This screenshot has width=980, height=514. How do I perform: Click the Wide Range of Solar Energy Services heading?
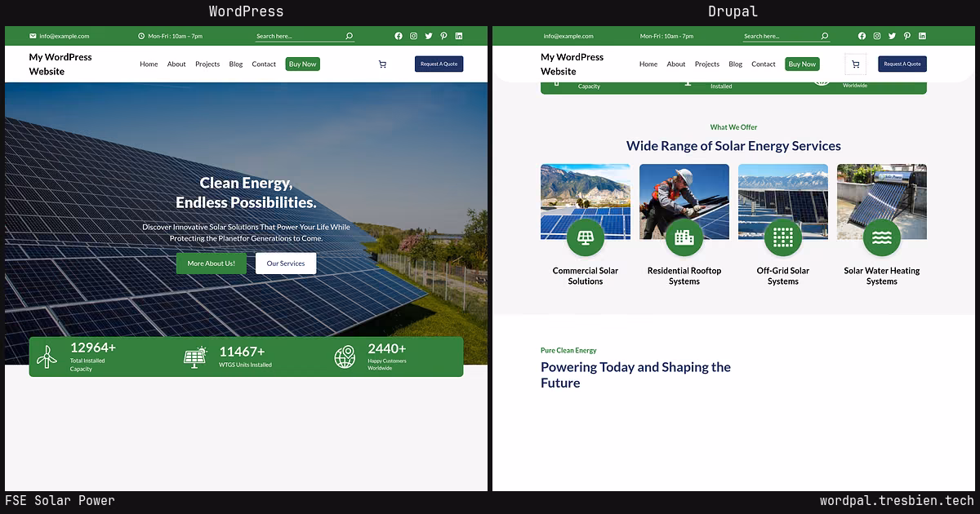coord(733,146)
